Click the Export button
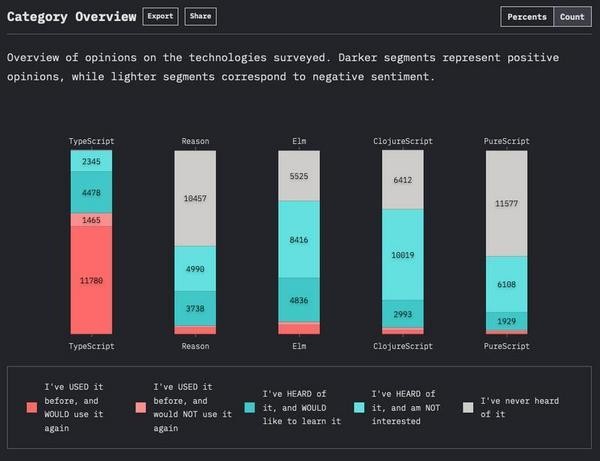 click(160, 16)
